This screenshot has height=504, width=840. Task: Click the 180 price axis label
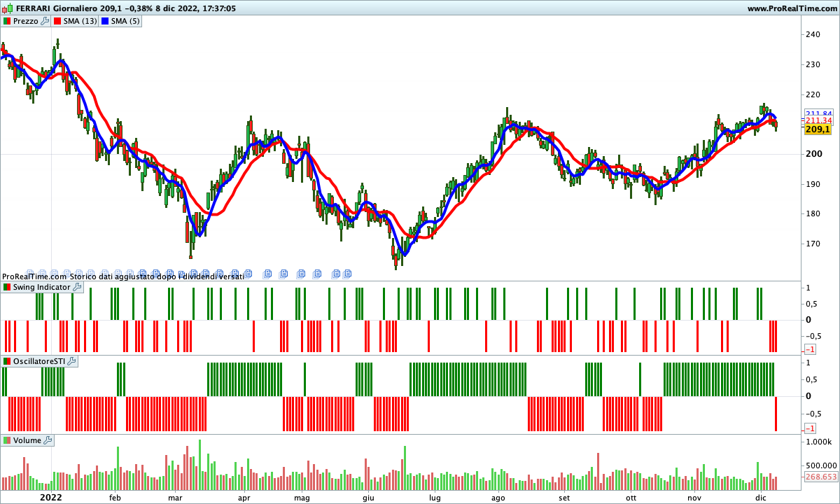click(x=813, y=213)
